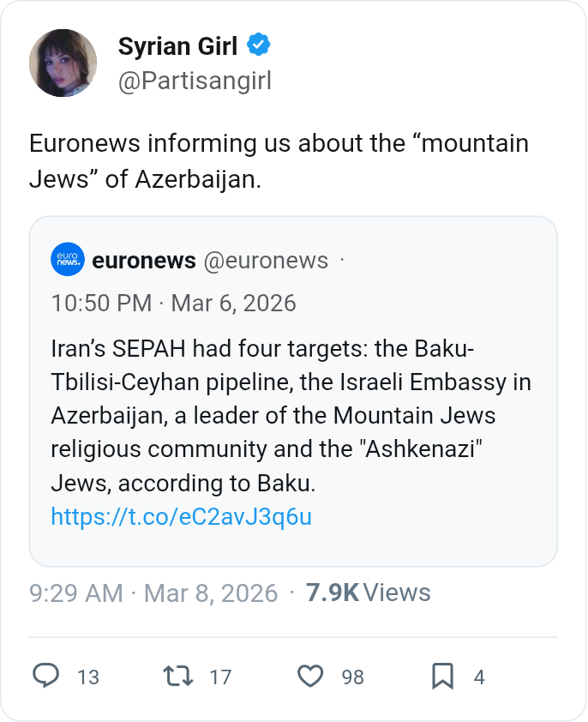588x722 pixels.
Task: Click the bookmark count 4
Action: pyautogui.click(x=479, y=677)
